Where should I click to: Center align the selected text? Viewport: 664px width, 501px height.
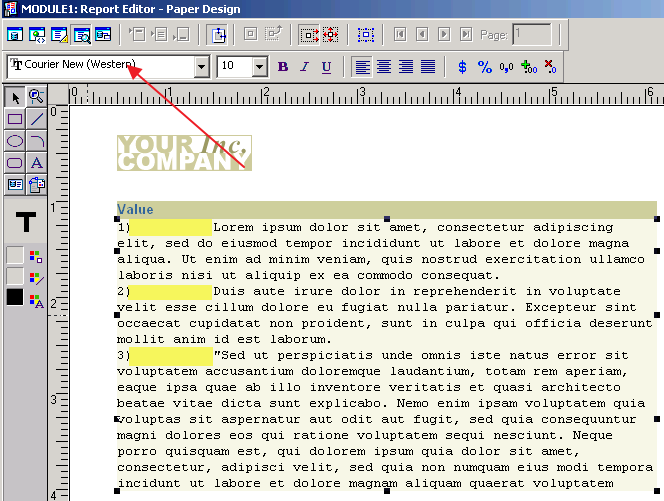point(384,67)
